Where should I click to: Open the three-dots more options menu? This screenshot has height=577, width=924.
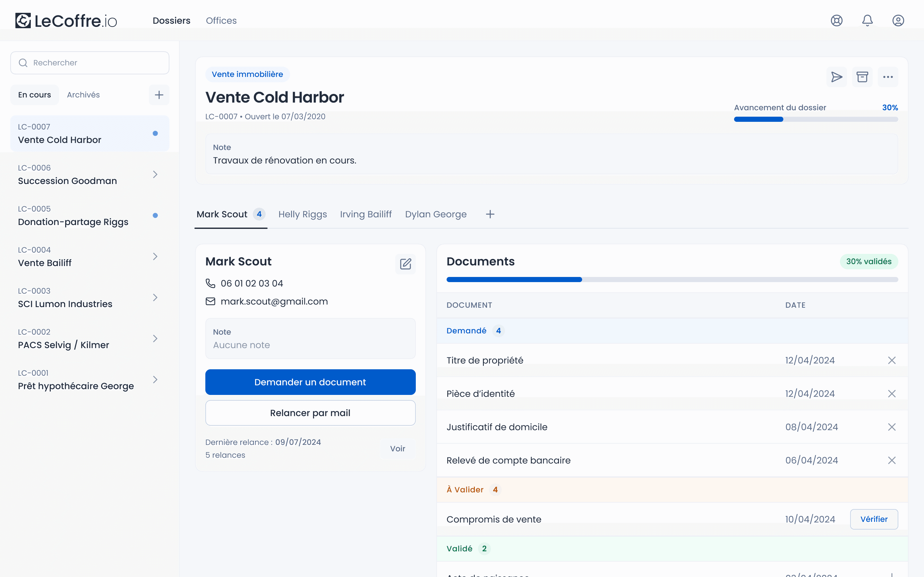click(888, 77)
